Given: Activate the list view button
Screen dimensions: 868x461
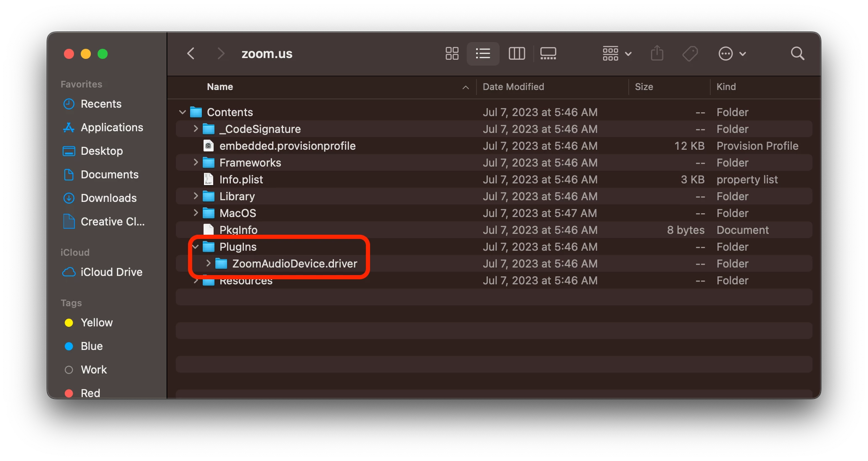Looking at the screenshot, I should pyautogui.click(x=483, y=53).
